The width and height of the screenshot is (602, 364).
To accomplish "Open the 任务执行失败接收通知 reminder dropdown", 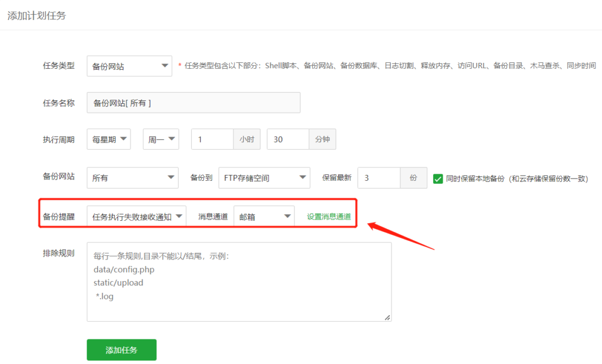I will click(136, 217).
